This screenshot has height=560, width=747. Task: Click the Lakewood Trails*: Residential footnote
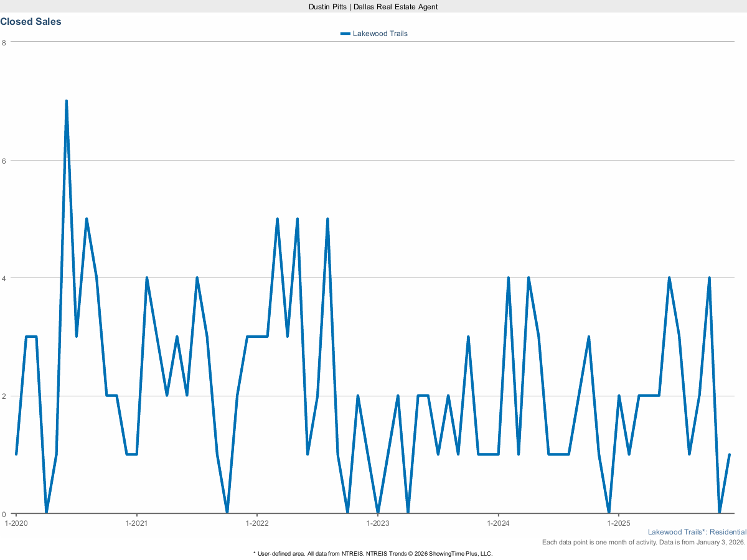(x=697, y=533)
